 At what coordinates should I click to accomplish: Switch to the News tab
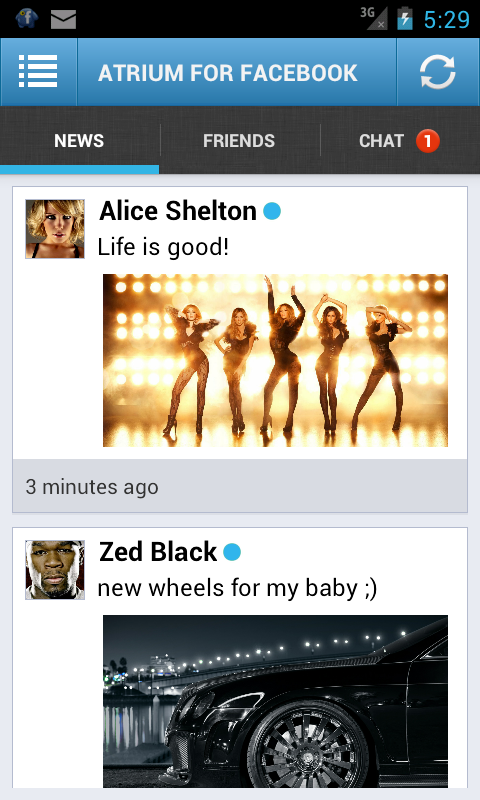tap(79, 141)
